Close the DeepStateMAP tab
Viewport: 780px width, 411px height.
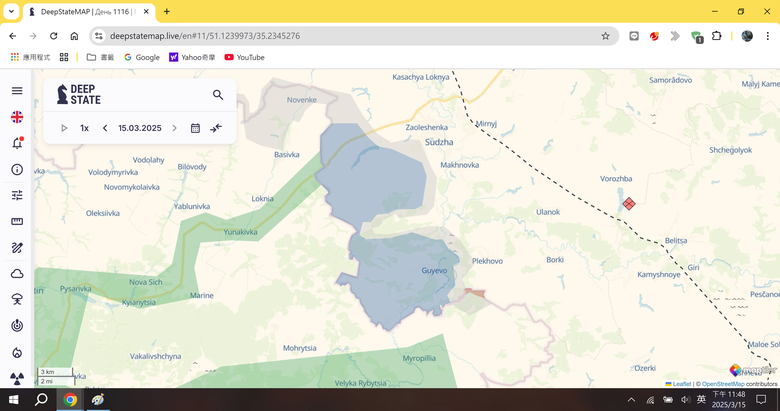click(x=146, y=11)
